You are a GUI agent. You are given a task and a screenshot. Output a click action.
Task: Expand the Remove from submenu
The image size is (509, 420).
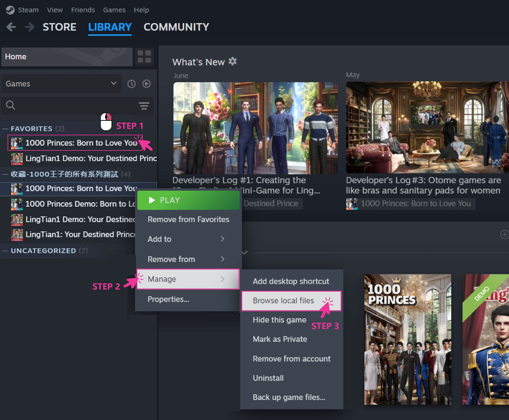point(188,259)
